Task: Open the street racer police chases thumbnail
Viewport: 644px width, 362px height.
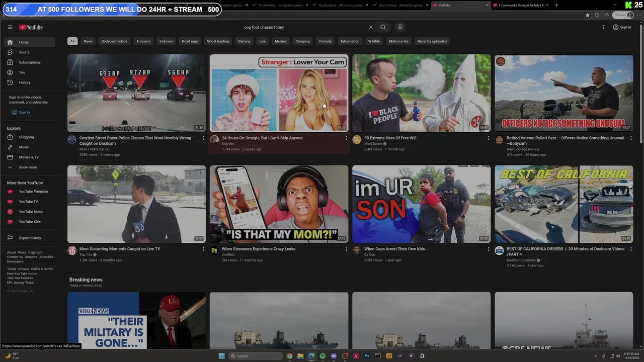Action: (x=136, y=93)
